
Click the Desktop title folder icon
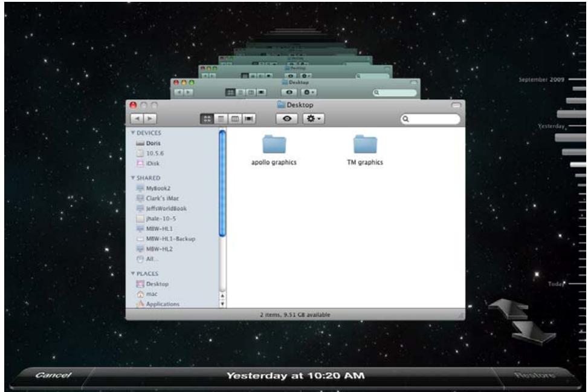point(281,105)
